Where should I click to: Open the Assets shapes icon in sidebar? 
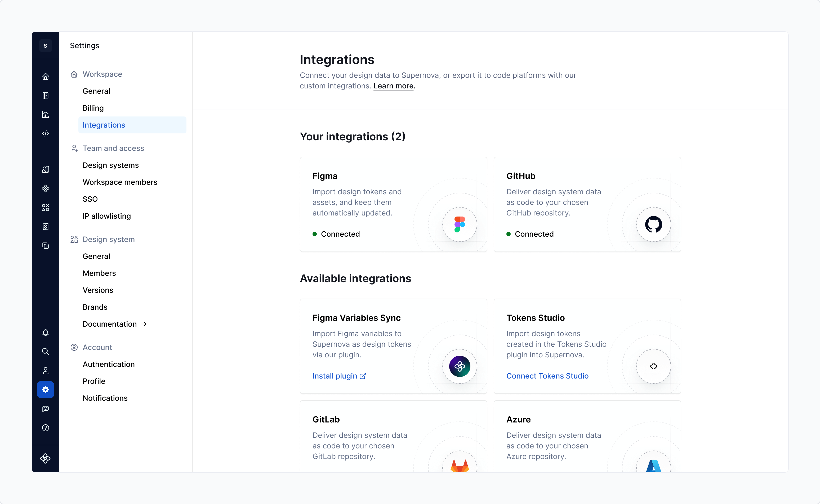(x=46, y=207)
